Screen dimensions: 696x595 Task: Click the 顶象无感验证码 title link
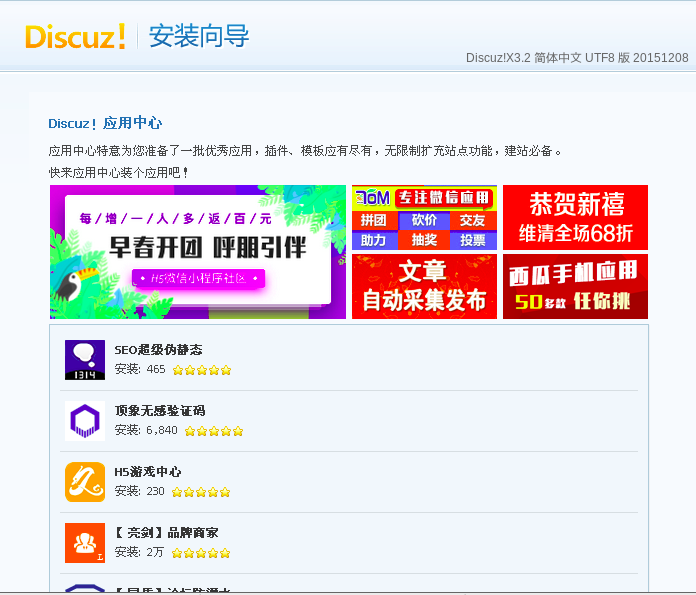tap(160, 411)
